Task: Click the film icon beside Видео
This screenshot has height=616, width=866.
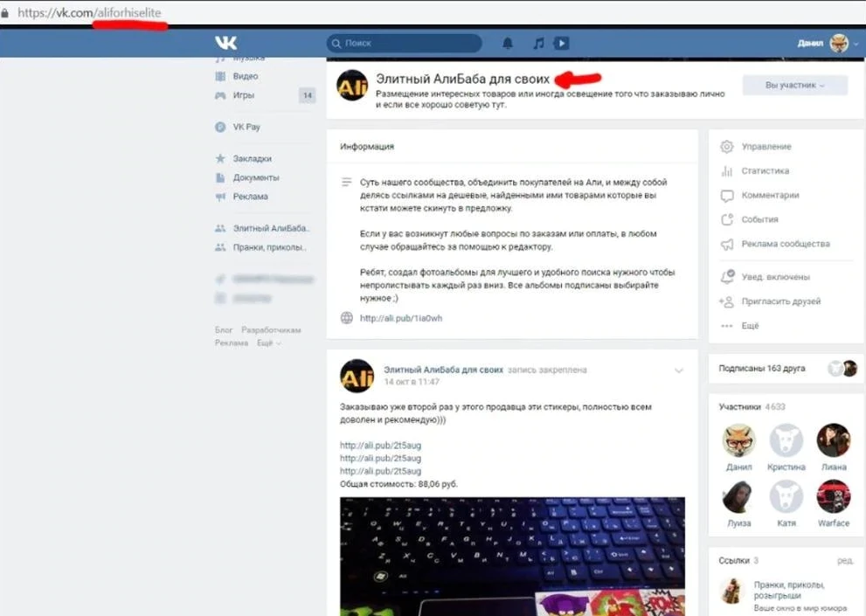Action: point(220,76)
